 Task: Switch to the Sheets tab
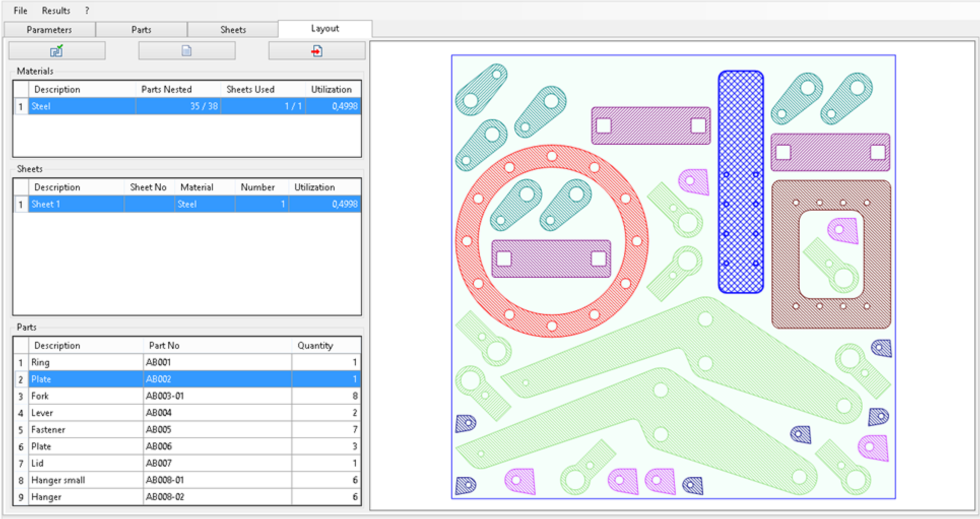tap(233, 29)
